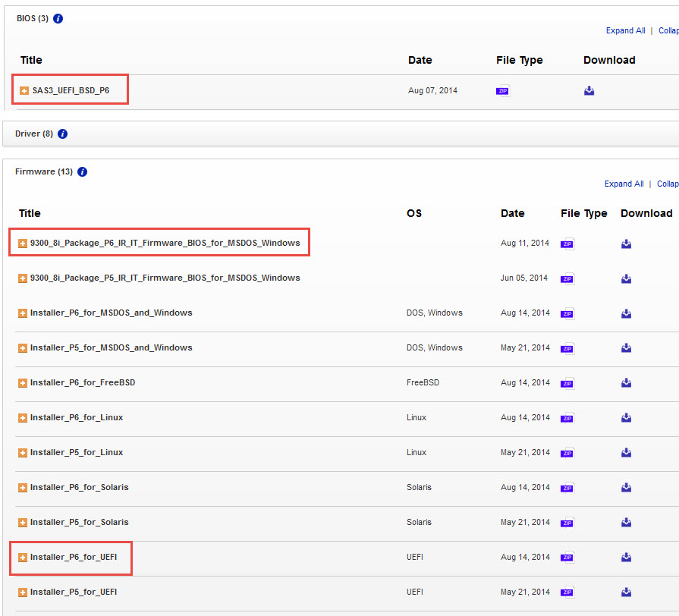
Task: Download Installer_P5_for_Linux
Action: pos(626,453)
